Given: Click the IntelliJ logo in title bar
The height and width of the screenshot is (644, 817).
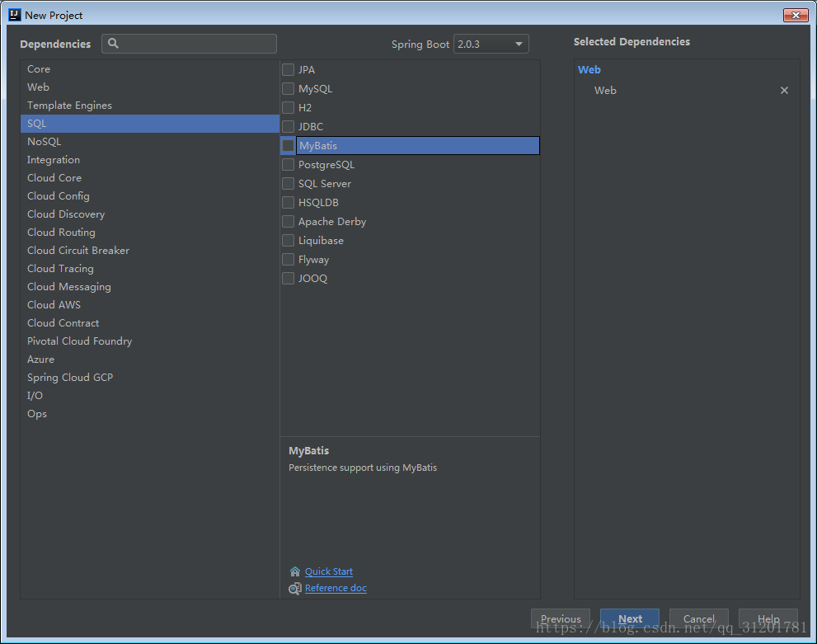Looking at the screenshot, I should [15, 15].
